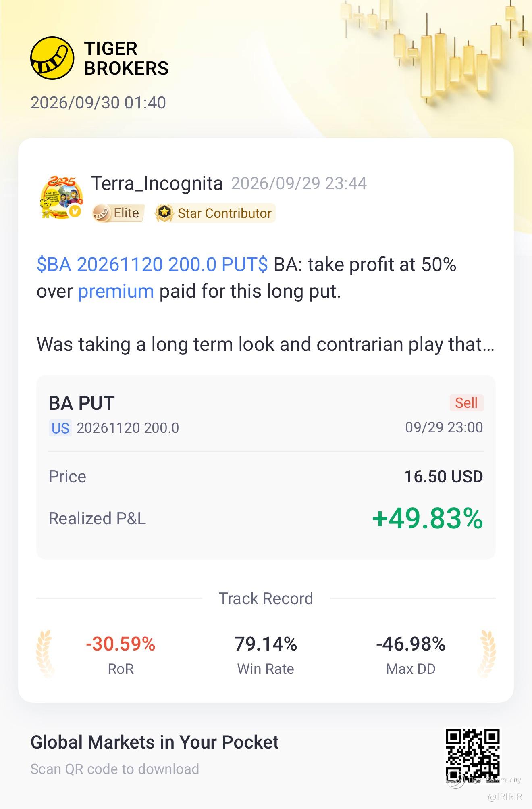Click the Terra_Incognita username
Viewport: 532px width, 809px height.
[x=157, y=183]
